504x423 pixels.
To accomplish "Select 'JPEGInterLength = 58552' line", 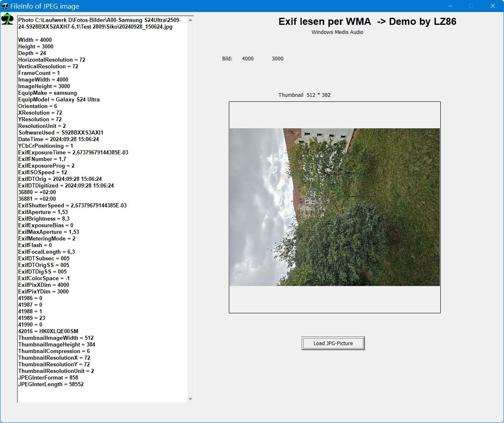I will (51, 384).
